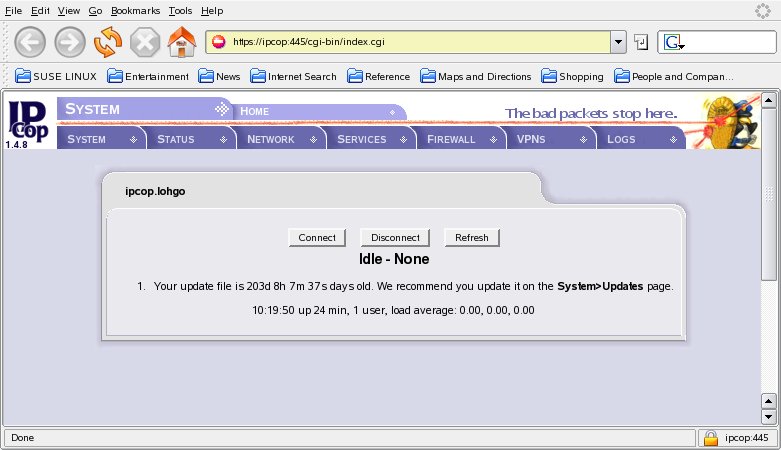Go to the browser Home page icon
Viewport: 781px width, 450px height.
(x=181, y=42)
